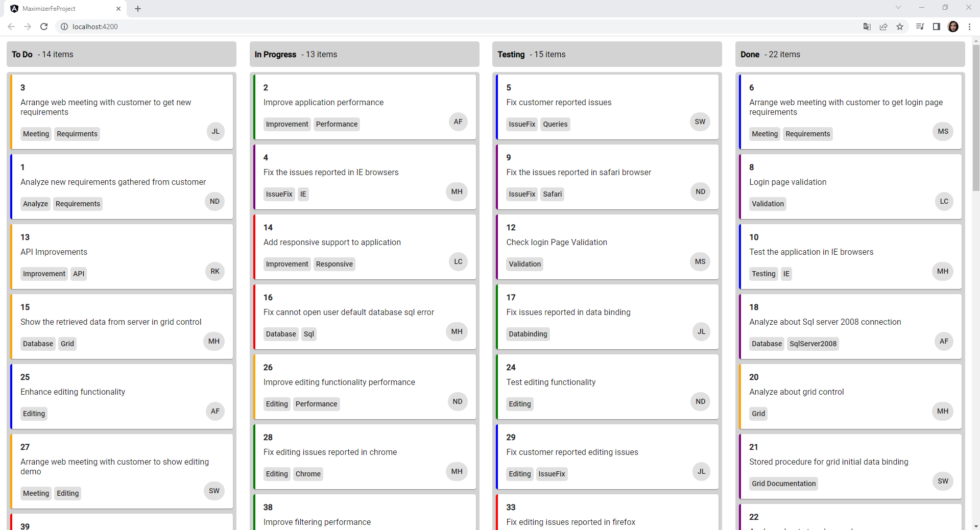This screenshot has width=980, height=530.
Task: Open Google Translate icon in the address bar
Action: click(867, 27)
